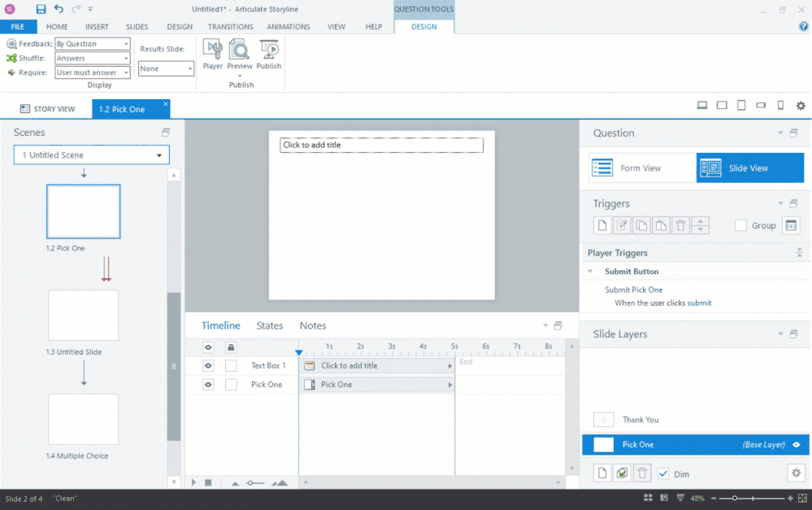Create a new trigger in Triggers panel
This screenshot has width=812, height=510.
[x=601, y=225]
